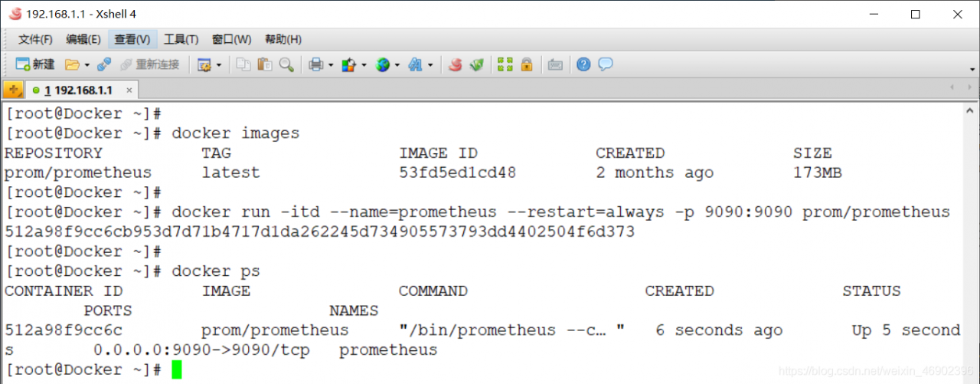This screenshot has height=384, width=980.
Task: Click the 'Up 5 second' status text
Action: [x=906, y=330]
